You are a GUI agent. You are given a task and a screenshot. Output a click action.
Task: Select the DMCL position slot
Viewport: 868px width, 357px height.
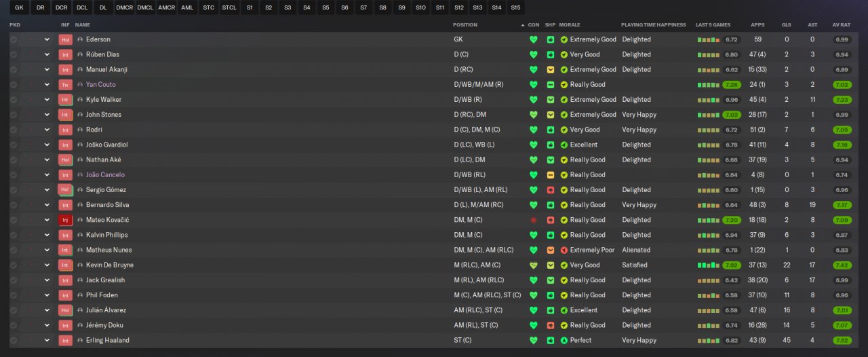click(145, 7)
